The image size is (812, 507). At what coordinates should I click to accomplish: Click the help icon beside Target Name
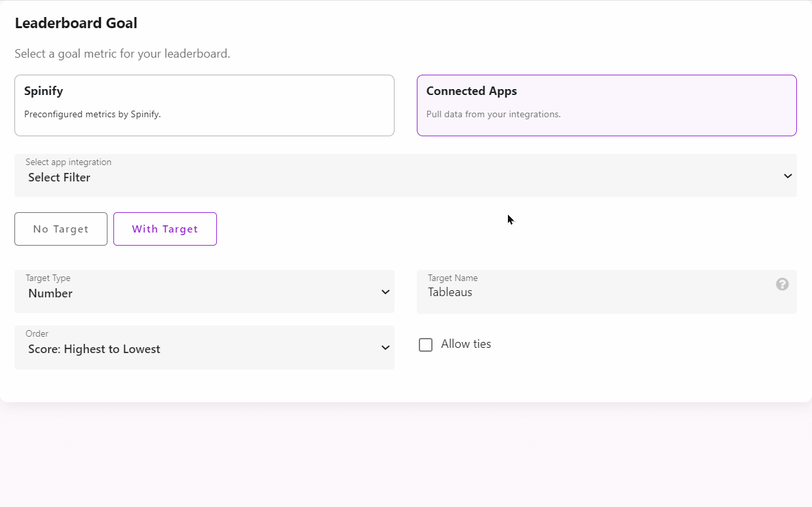(782, 284)
